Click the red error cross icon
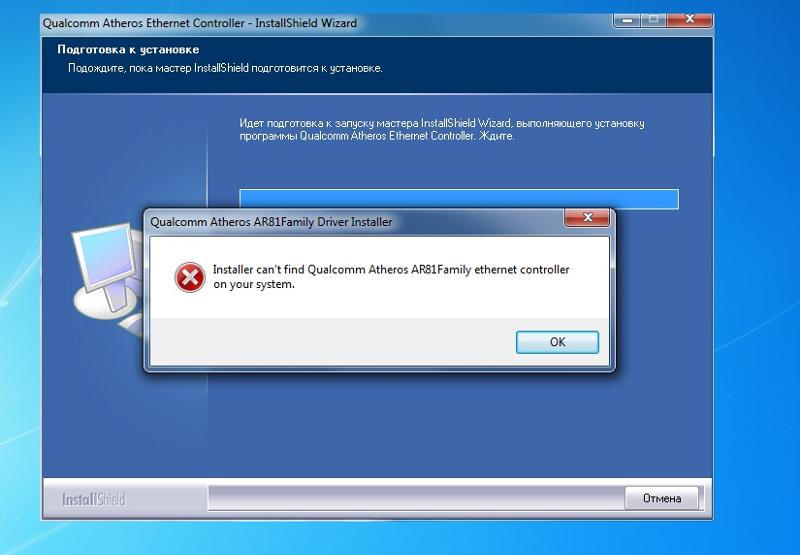800x555 pixels. [x=190, y=277]
